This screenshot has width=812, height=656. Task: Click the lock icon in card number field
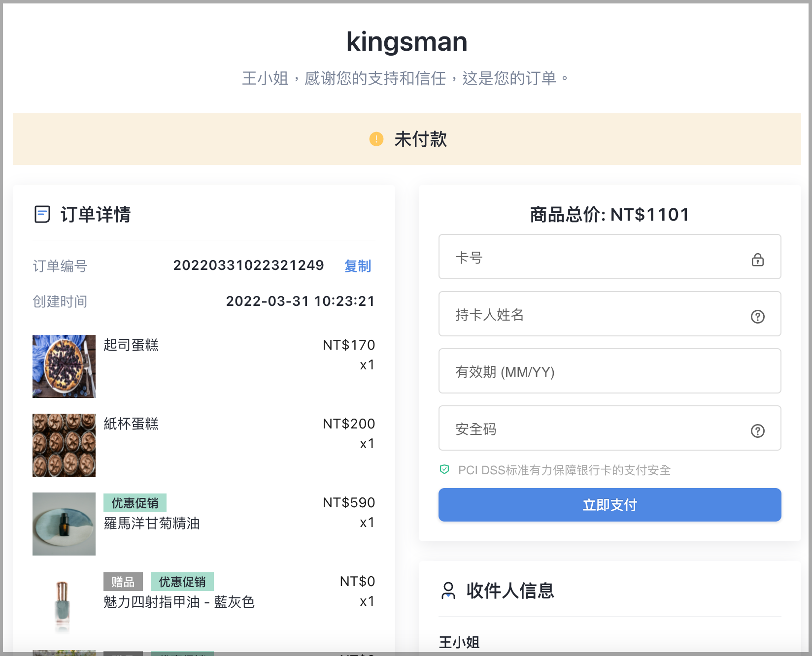pos(757,259)
